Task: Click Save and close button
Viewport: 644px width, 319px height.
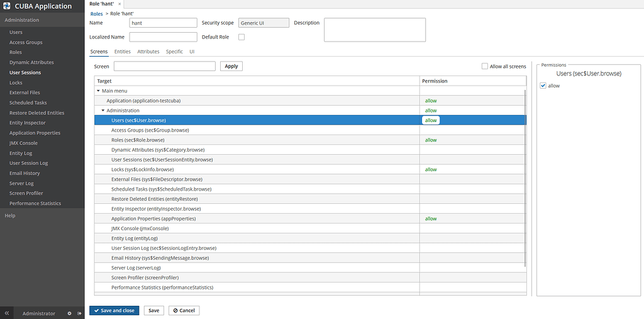Action: pos(114,310)
